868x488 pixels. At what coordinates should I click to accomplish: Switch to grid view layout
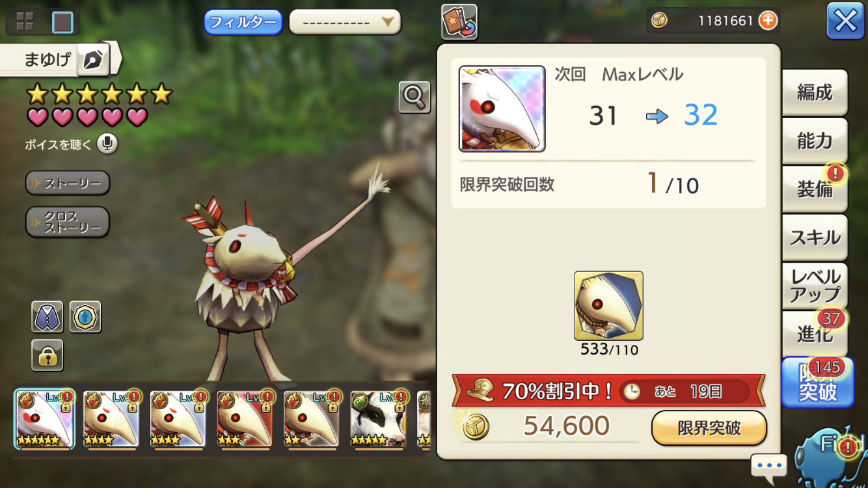click(25, 21)
